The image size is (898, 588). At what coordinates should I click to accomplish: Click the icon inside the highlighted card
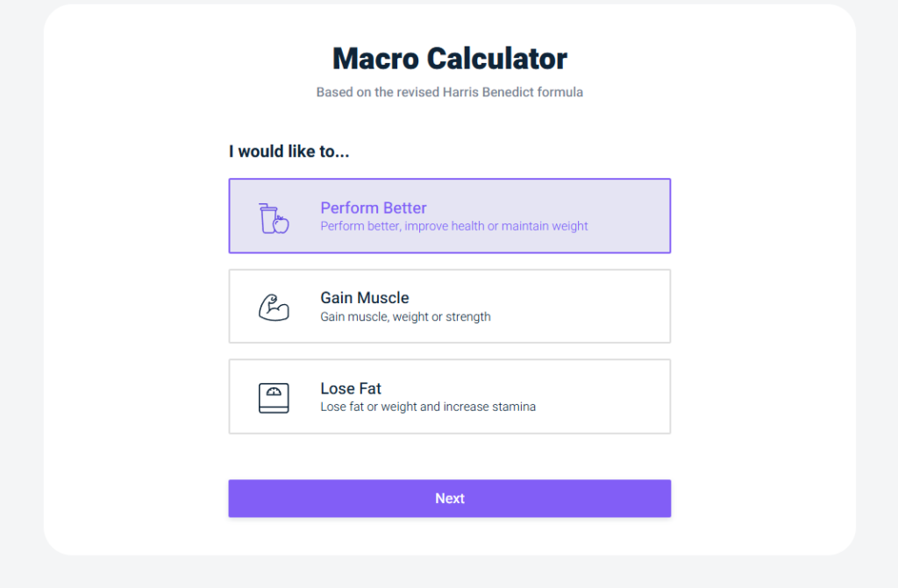pos(274,216)
